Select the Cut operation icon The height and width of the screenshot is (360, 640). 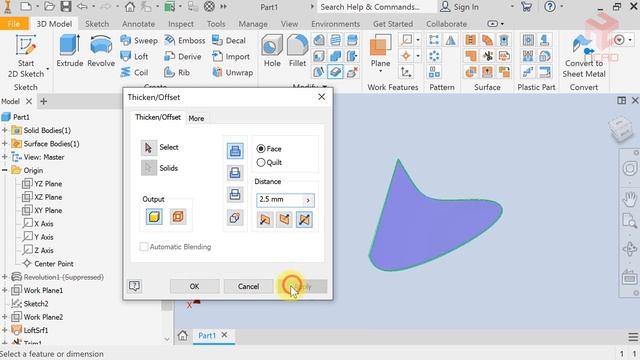235,173
